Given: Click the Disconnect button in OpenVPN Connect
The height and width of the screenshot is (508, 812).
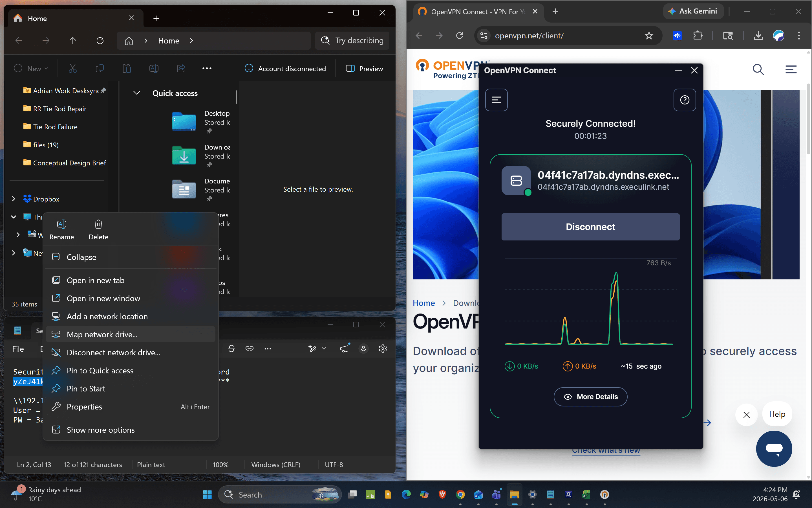Looking at the screenshot, I should tap(590, 227).
